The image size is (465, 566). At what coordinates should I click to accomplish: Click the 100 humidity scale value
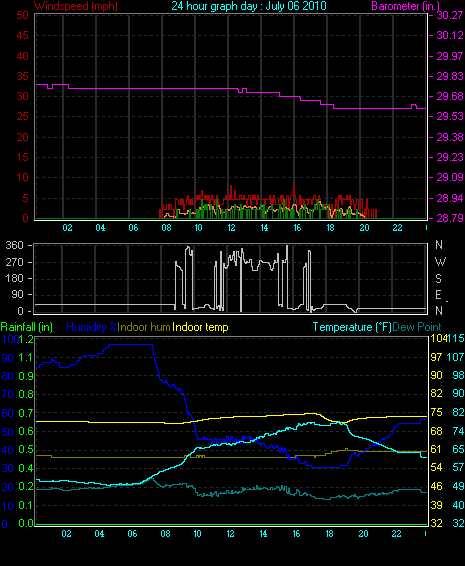tap(10, 339)
